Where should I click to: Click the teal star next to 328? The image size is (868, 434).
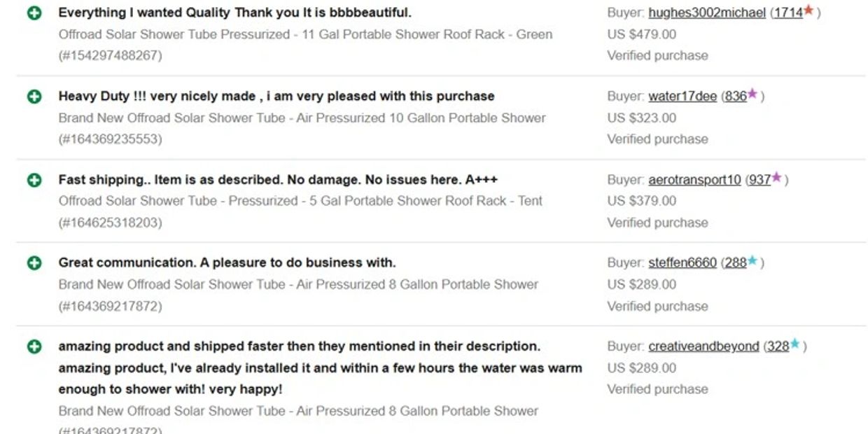coord(795,344)
